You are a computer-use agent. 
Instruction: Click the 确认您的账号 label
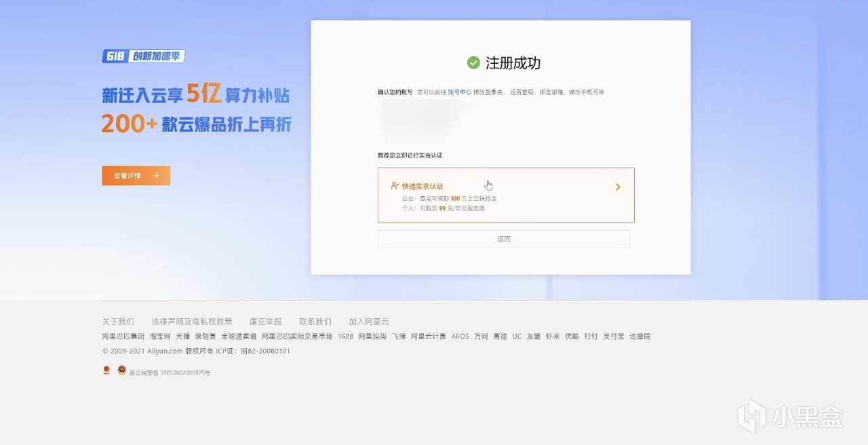pos(395,92)
